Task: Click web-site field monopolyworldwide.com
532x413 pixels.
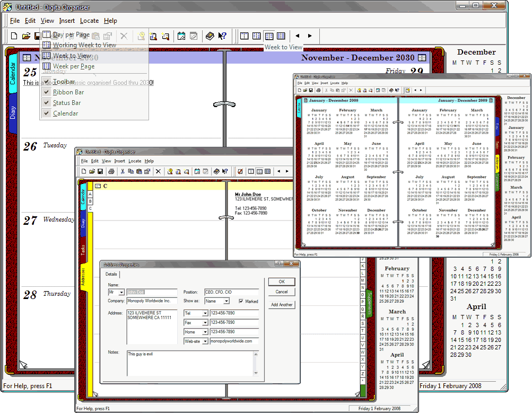Action: click(234, 341)
